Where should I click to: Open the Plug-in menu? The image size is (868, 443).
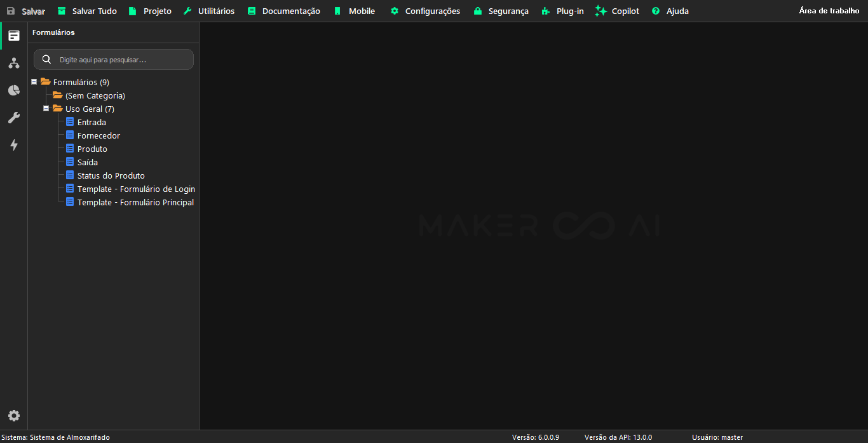[562, 11]
